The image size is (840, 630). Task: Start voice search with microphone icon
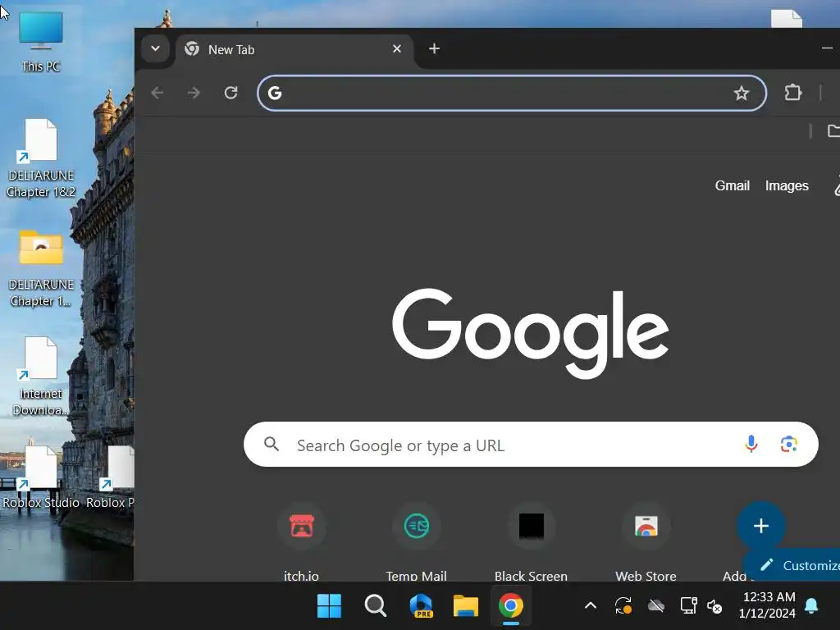[751, 444]
